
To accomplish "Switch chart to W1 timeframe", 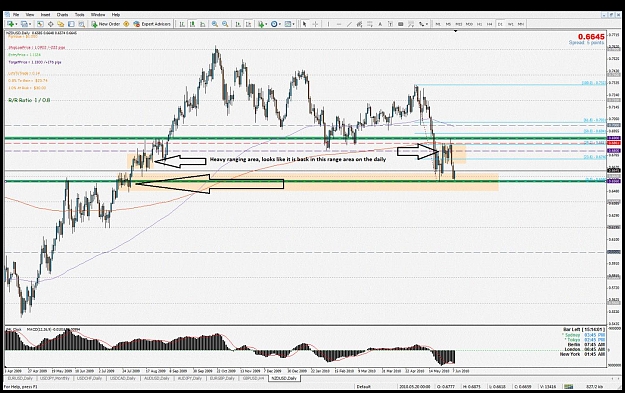I will [511, 24].
